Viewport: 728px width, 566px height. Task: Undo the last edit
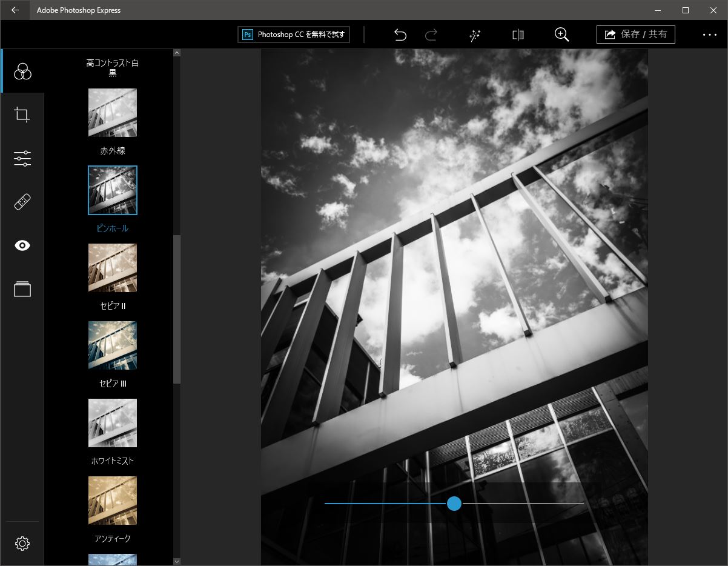(x=400, y=35)
